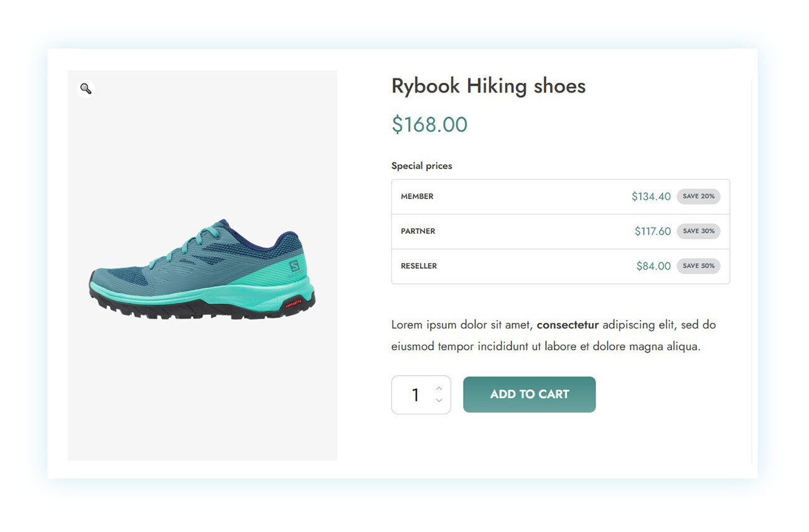The image size is (809, 532).
Task: Click the SAVE 30% badge
Action: pyautogui.click(x=698, y=231)
